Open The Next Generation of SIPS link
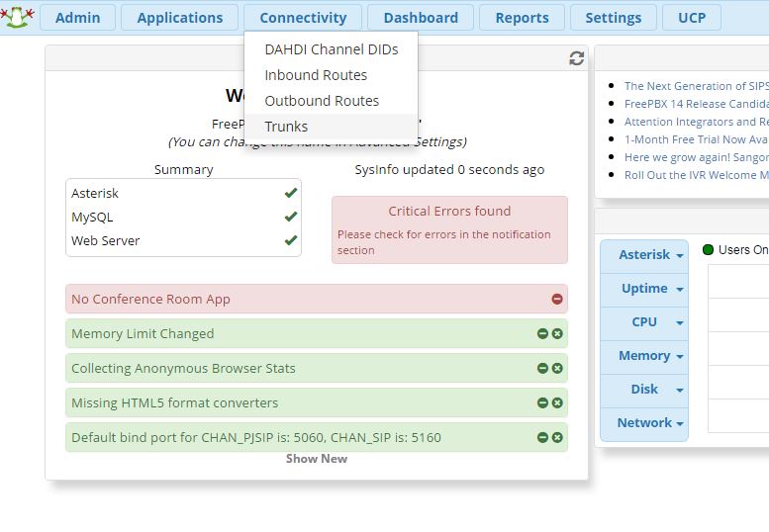This screenshot has width=769, height=532. 697,86
